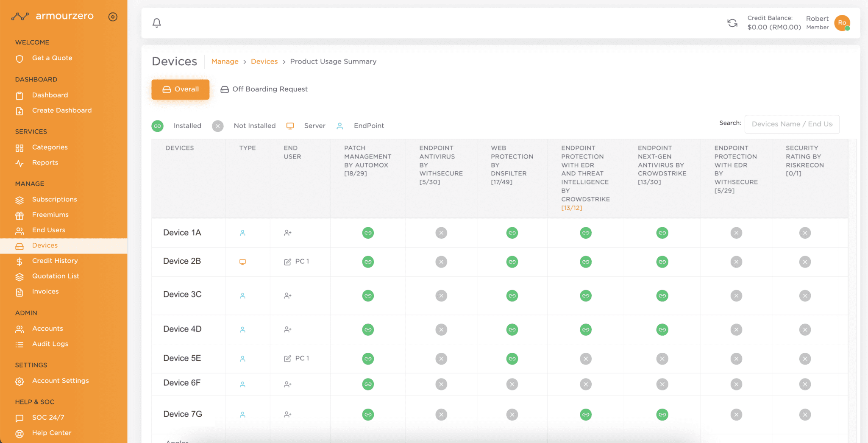This screenshot has height=443, width=868.
Task: Click Device 1A Patch Management installed status
Action: 368,233
